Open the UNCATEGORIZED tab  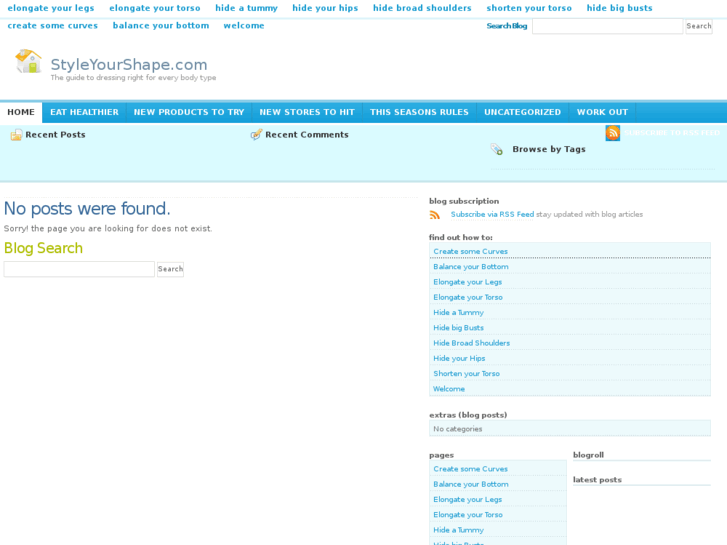[x=523, y=112]
